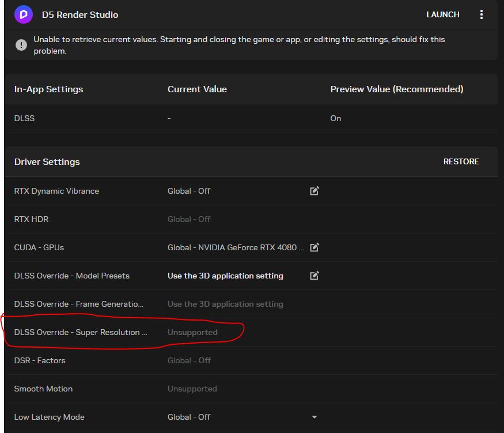Edit the CUDA - GPUs setting

[x=314, y=247]
